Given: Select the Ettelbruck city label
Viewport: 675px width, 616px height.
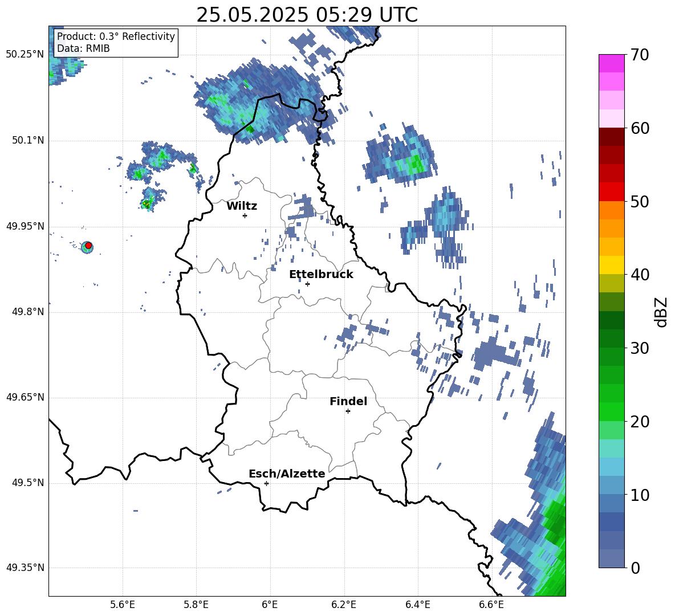Looking at the screenshot, I should (x=321, y=275).
